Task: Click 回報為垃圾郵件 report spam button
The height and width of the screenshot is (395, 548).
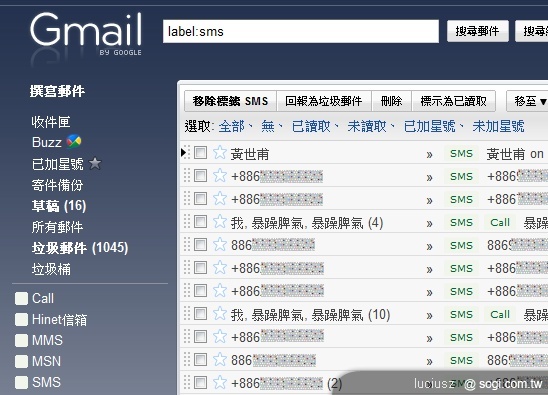Action: click(324, 101)
